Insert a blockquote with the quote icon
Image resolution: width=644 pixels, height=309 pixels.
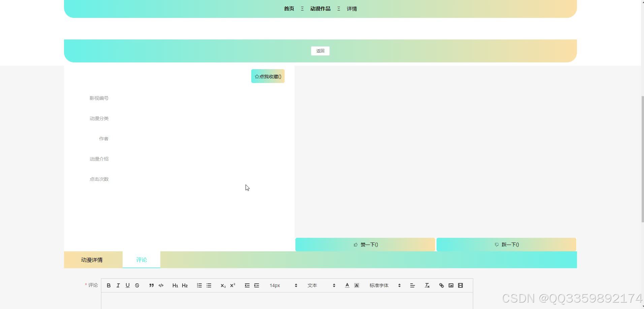pyautogui.click(x=152, y=285)
